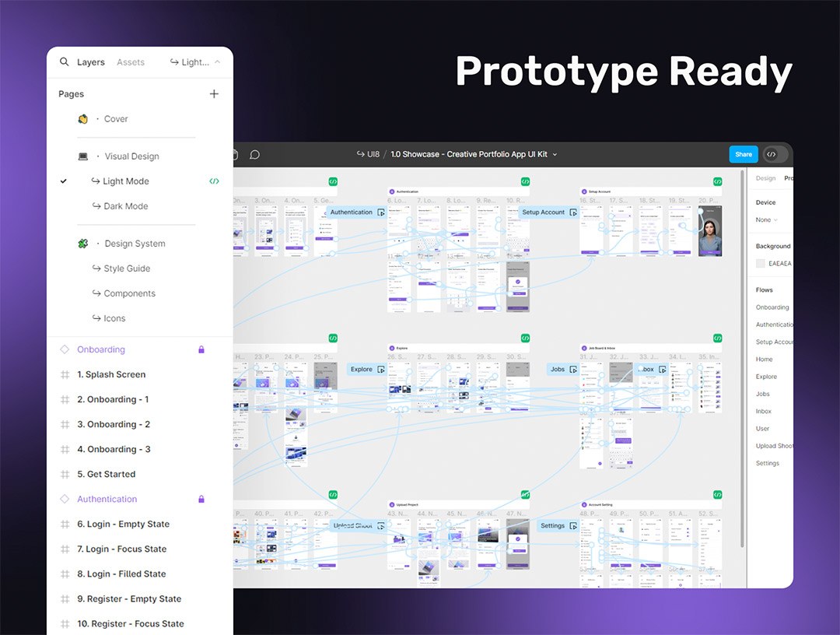The image size is (840, 635).
Task: Open the Device dropdown showing None
Action: point(767,220)
